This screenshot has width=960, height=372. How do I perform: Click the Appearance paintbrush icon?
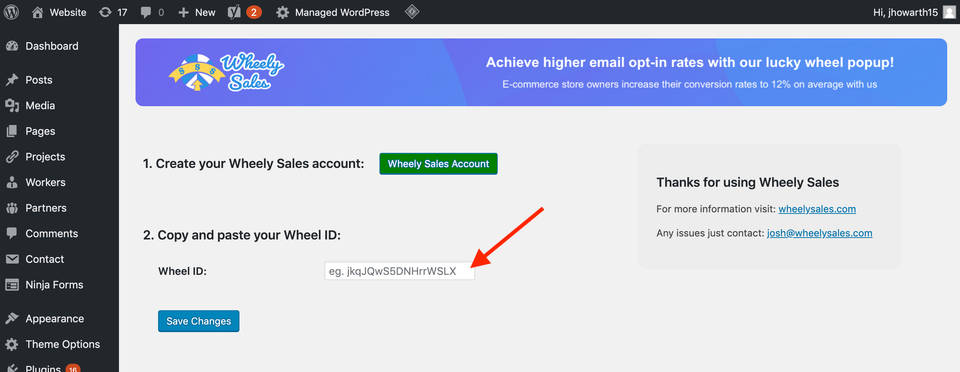(12, 319)
